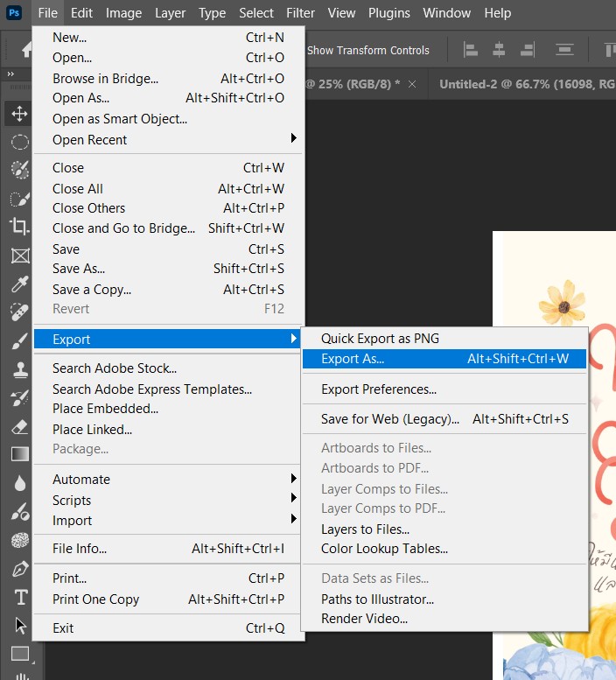The height and width of the screenshot is (680, 616).
Task: Open the Filter menu
Action: [300, 13]
